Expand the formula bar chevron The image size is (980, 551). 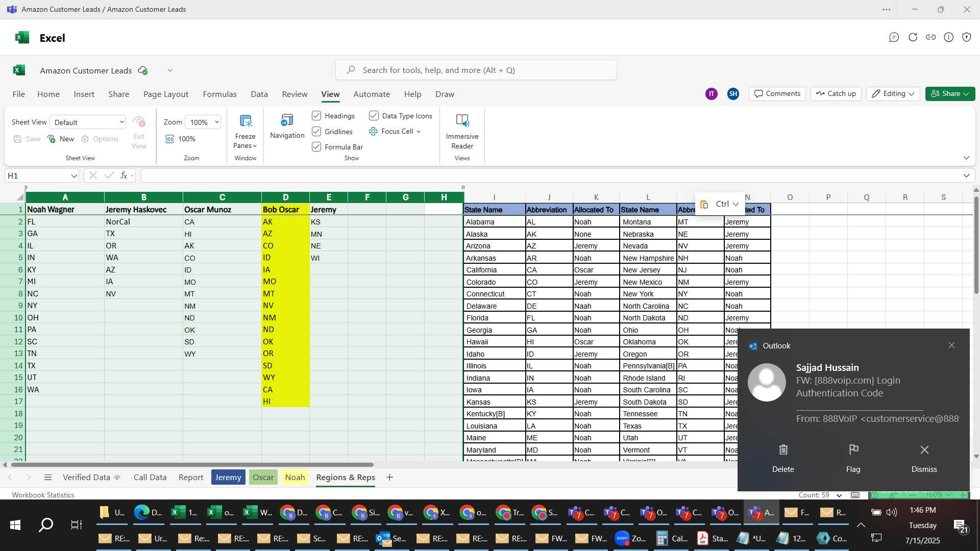point(966,176)
